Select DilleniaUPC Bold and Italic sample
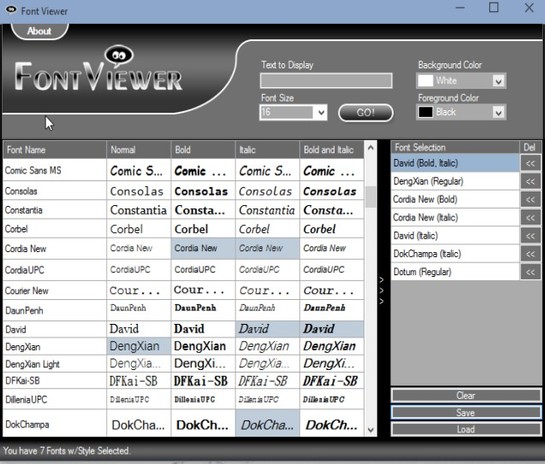 [332, 399]
